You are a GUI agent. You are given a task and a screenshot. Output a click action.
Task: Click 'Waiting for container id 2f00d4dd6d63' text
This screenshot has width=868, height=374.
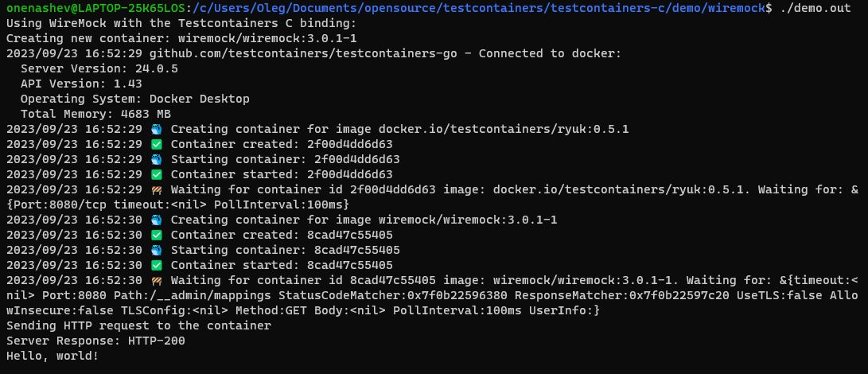pos(303,189)
